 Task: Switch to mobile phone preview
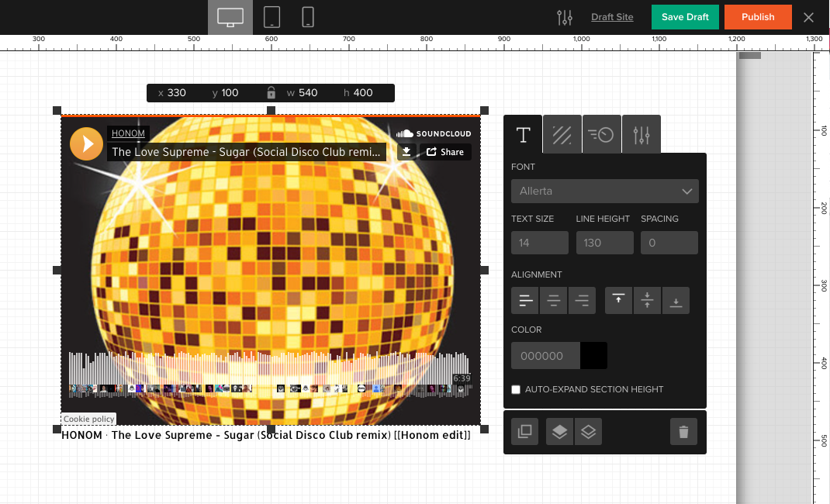point(308,17)
